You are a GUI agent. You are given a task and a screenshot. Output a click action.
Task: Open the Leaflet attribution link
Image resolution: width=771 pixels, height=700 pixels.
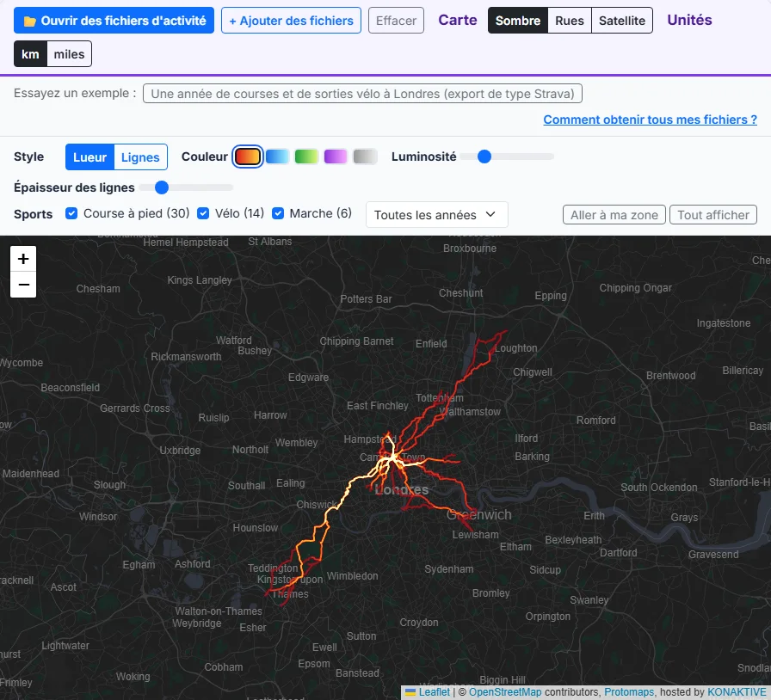(435, 692)
